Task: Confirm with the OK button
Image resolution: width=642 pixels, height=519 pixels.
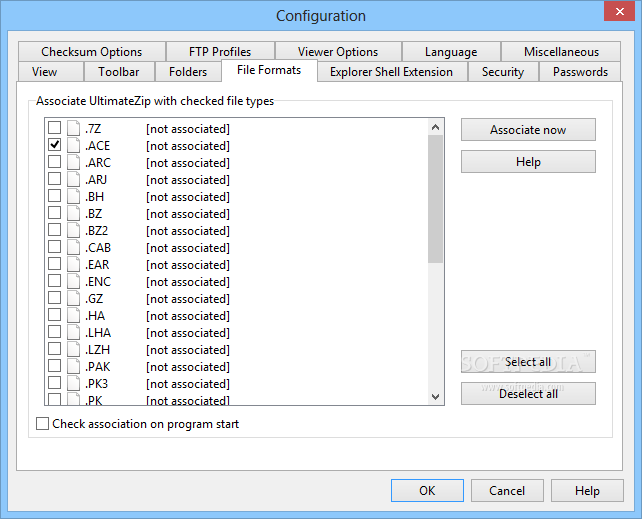Action: [427, 490]
